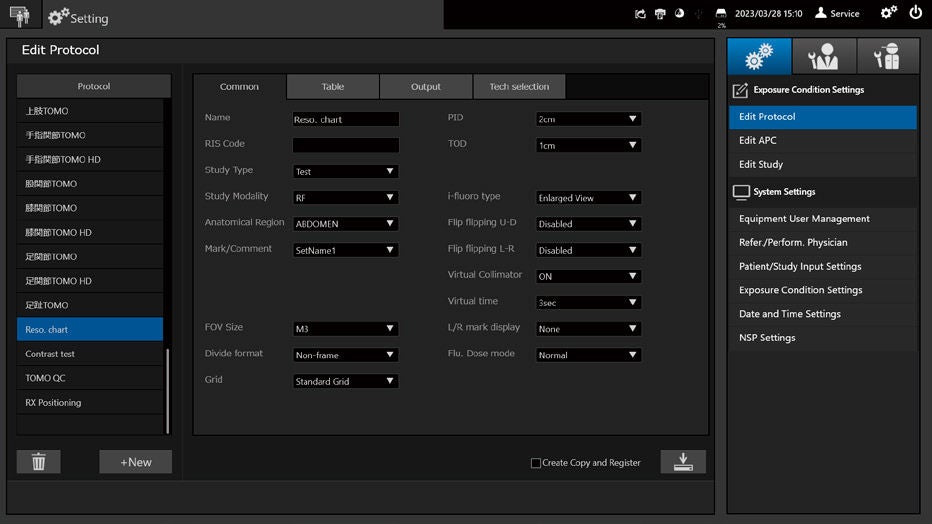The width and height of the screenshot is (932, 524).
Task: Click the Protocol list header
Action: tap(94, 86)
